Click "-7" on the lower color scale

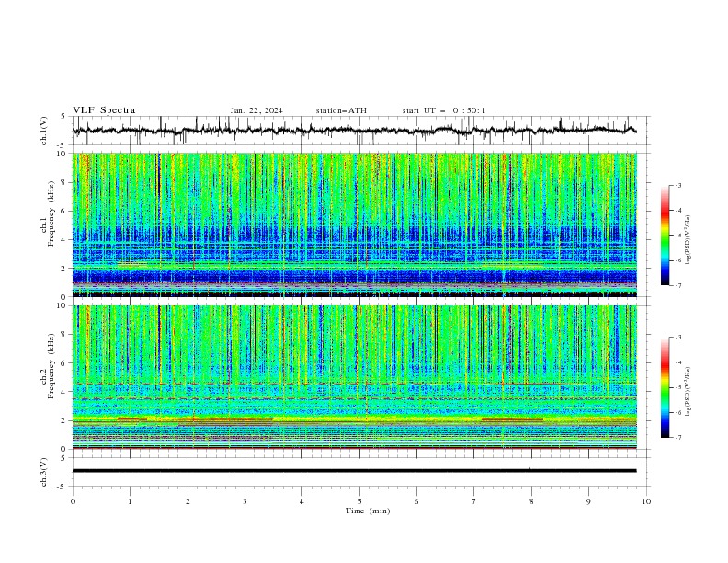[x=677, y=437]
